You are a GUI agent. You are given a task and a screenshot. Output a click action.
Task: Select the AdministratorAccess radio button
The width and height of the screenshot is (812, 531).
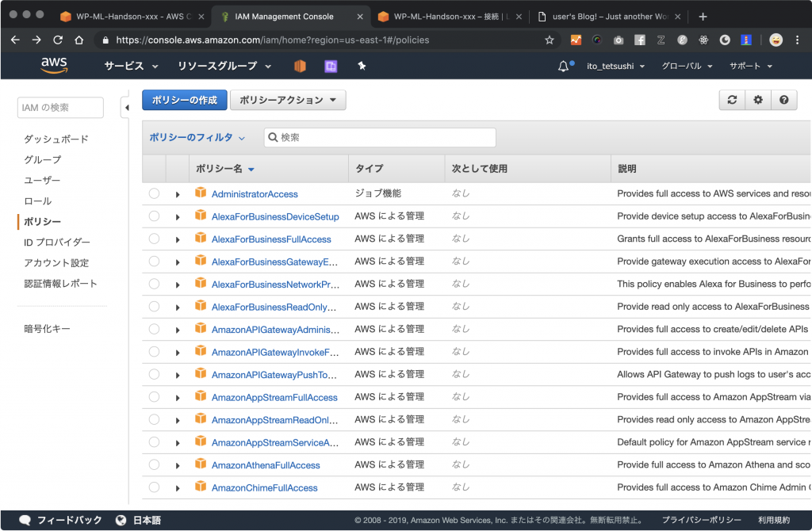[x=154, y=193]
